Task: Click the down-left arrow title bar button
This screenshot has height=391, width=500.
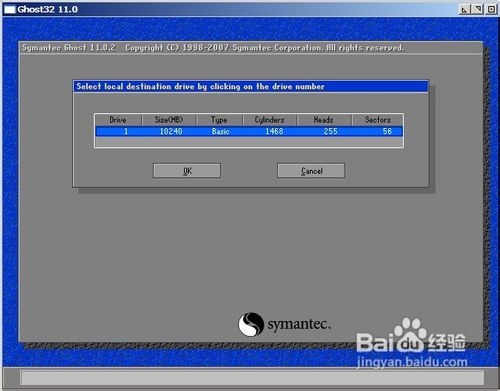Action: click(x=464, y=9)
